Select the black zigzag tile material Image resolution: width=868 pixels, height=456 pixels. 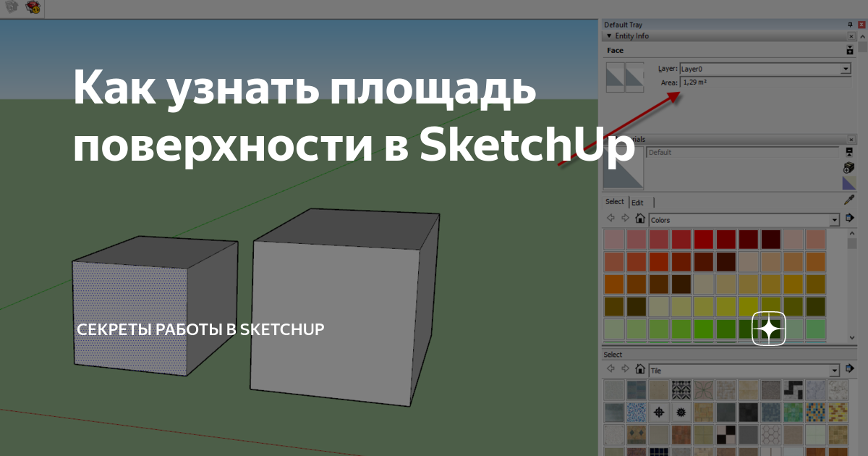[793, 390]
